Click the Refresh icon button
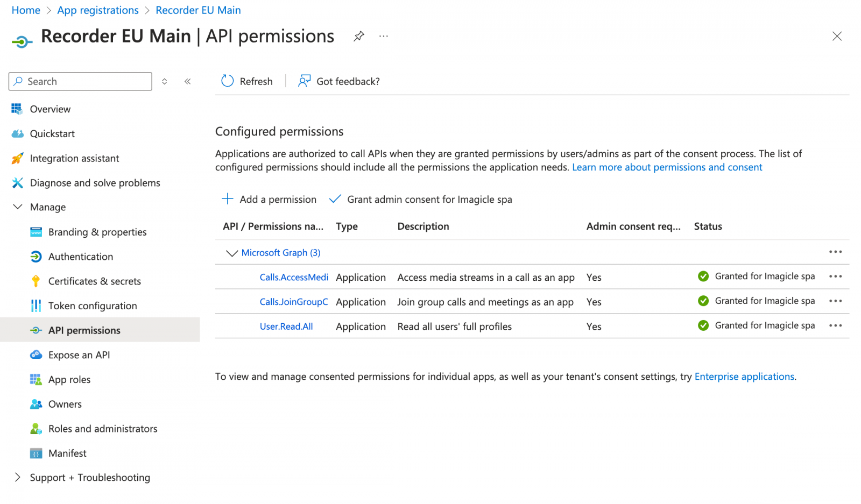 (x=228, y=81)
